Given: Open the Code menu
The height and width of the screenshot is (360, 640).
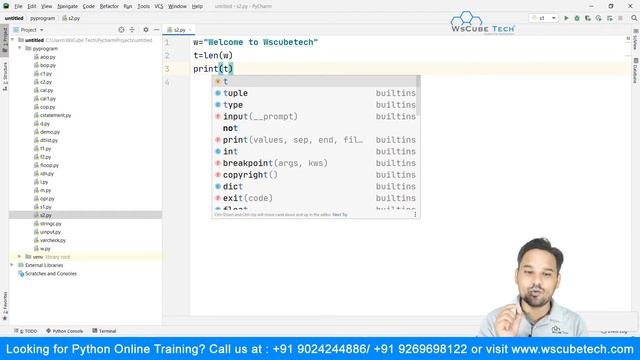Looking at the screenshot, I should (x=89, y=7).
